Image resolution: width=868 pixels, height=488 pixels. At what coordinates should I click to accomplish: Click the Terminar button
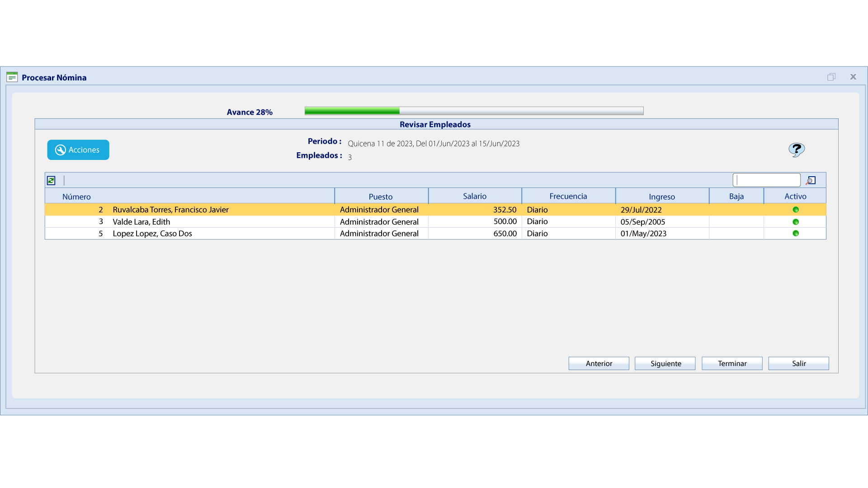pos(731,363)
